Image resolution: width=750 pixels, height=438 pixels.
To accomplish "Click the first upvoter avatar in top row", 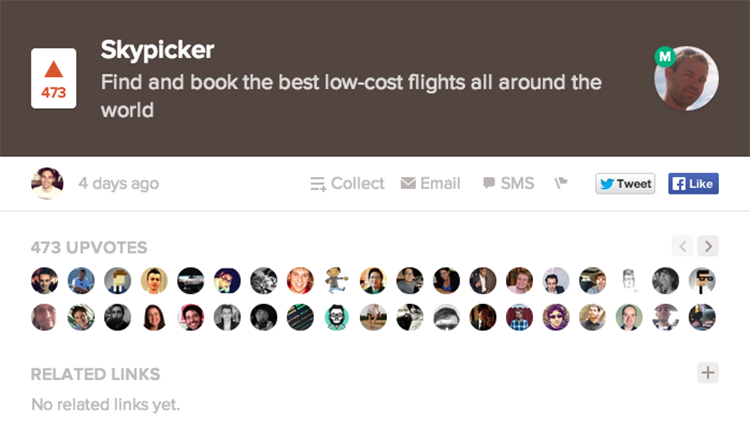I will (x=44, y=280).
